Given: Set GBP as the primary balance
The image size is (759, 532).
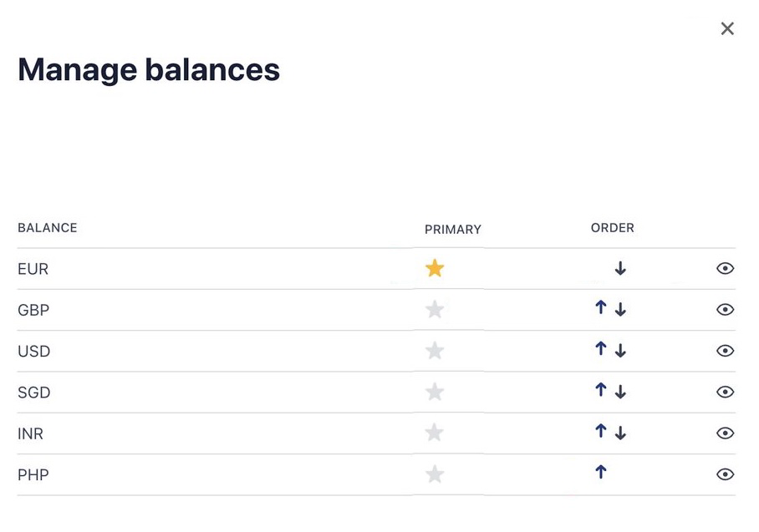Looking at the screenshot, I should pos(435,310).
